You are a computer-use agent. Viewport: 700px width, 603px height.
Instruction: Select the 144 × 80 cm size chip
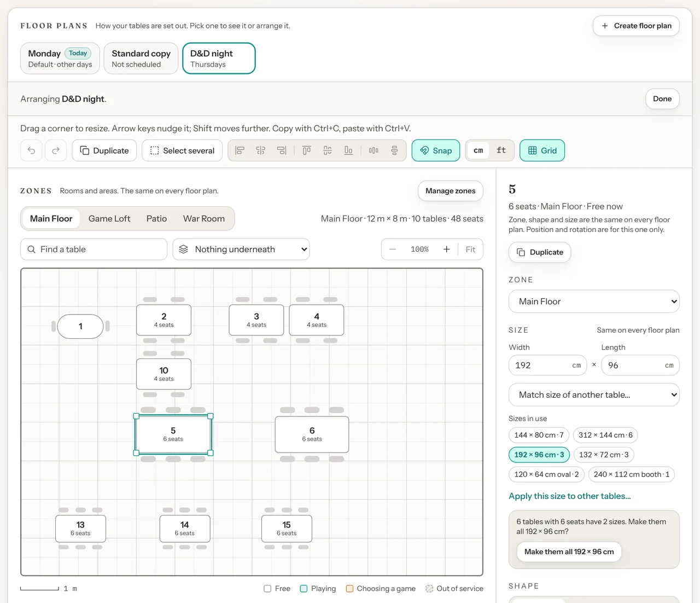click(x=539, y=435)
